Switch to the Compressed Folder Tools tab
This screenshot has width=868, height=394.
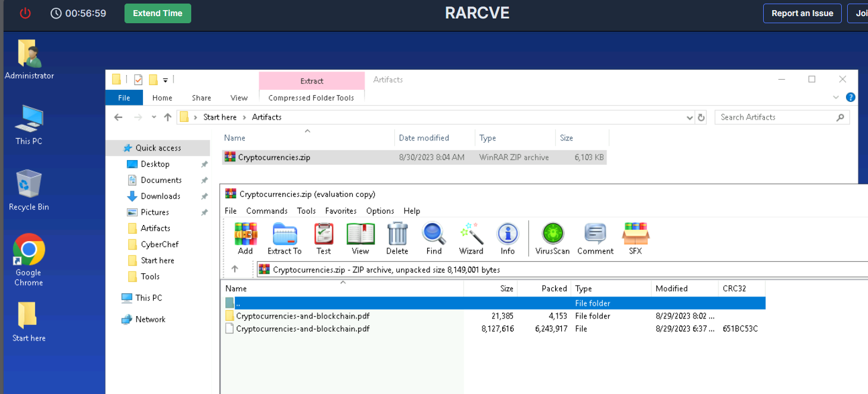click(x=311, y=98)
